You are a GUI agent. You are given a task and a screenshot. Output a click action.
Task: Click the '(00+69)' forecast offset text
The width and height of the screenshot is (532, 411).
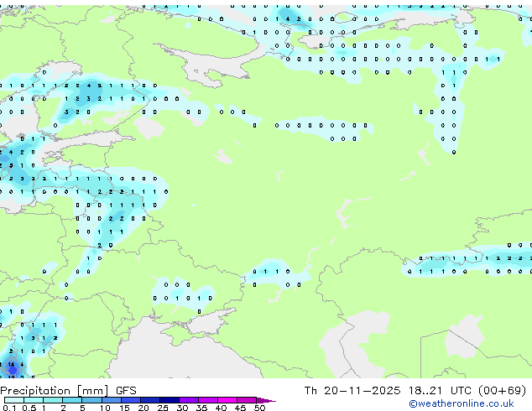pos(503,391)
